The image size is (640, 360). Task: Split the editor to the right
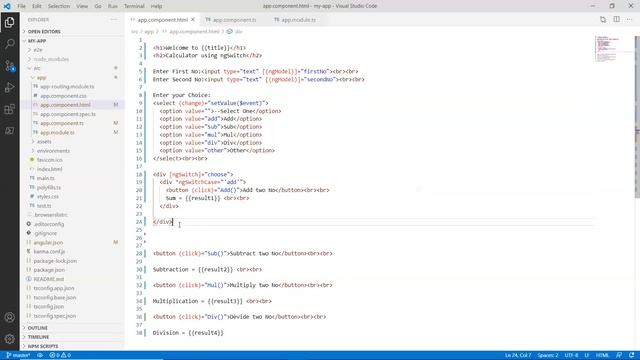[x=616, y=20]
